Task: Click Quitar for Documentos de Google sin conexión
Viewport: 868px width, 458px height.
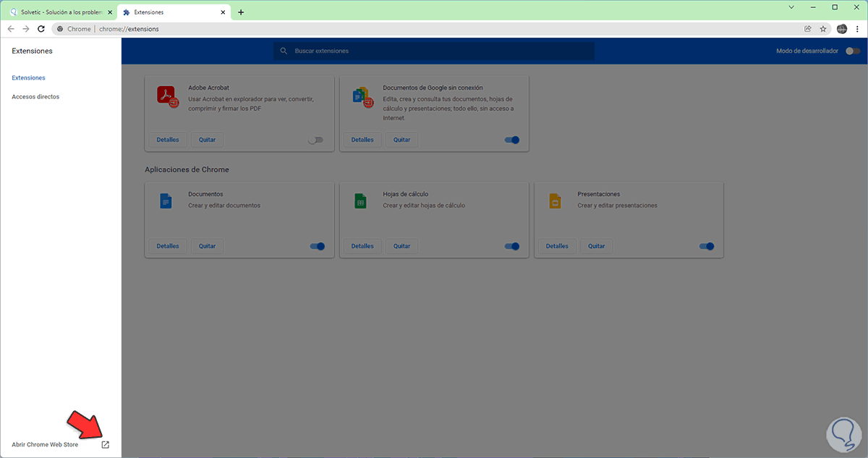Action: point(402,140)
